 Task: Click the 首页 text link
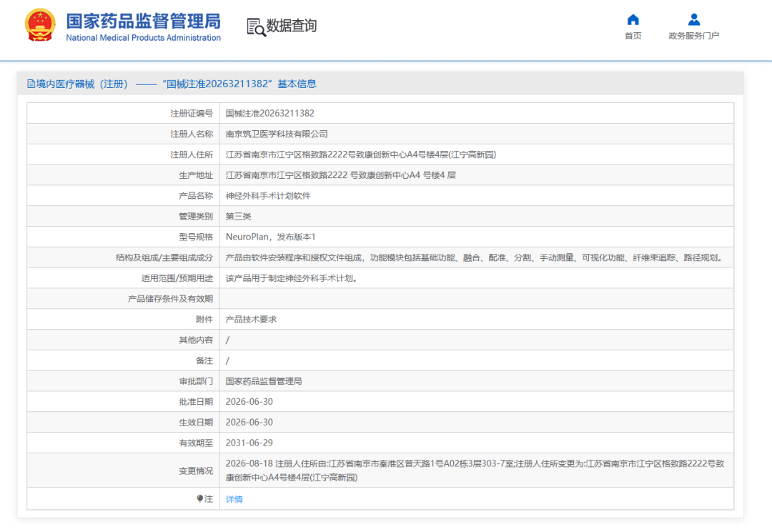click(633, 36)
